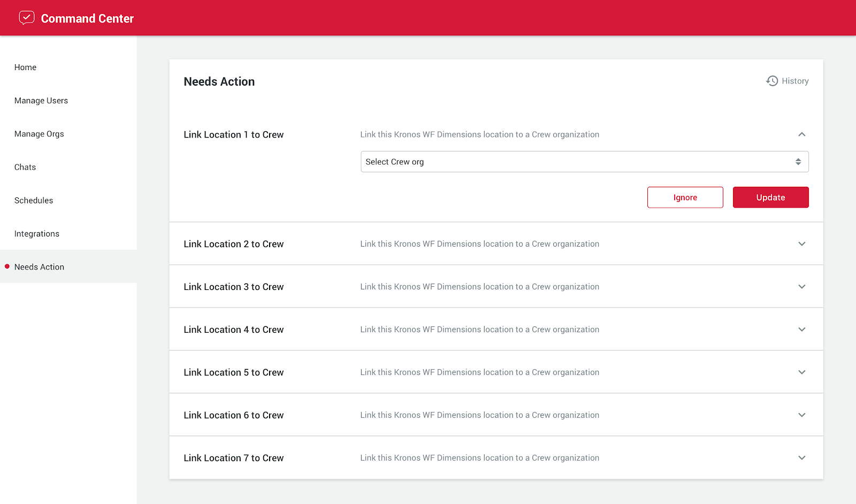This screenshot has height=504, width=856.
Task: Open Manage Orgs in sidebar
Action: [x=39, y=134]
